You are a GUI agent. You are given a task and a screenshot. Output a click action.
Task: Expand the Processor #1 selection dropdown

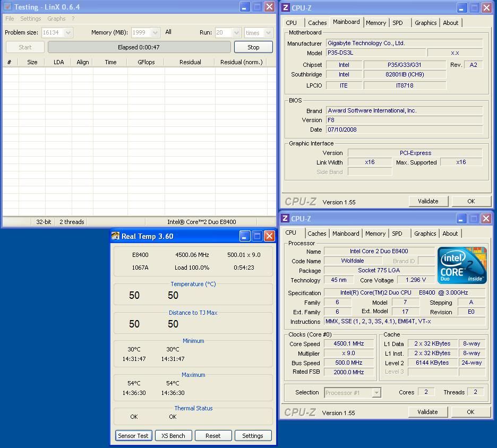coord(376,393)
